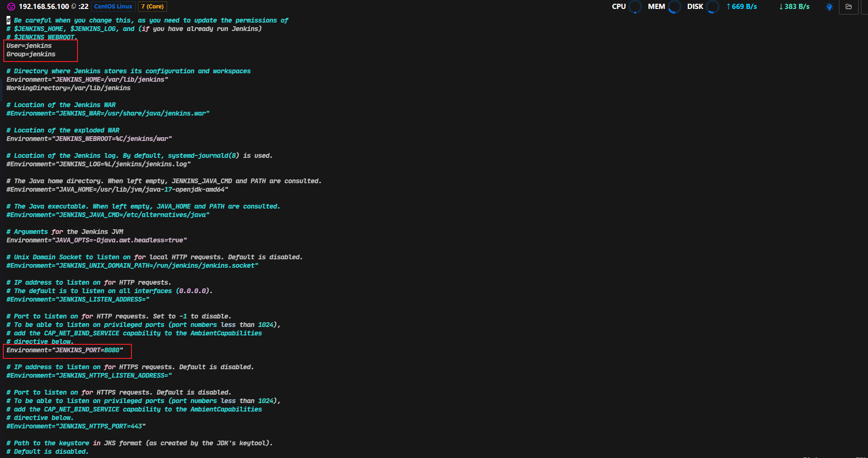
Task: Click the commented JAVA_HOME line
Action: [117, 189]
